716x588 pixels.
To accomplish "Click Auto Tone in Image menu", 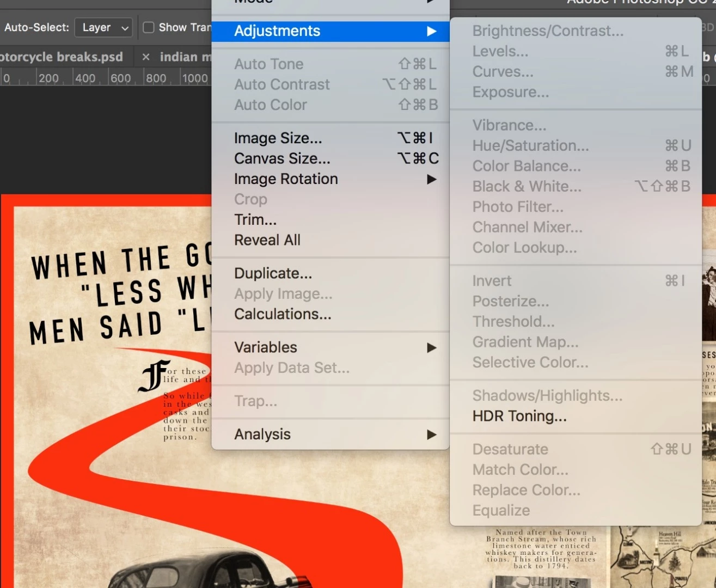I will tap(331, 64).
